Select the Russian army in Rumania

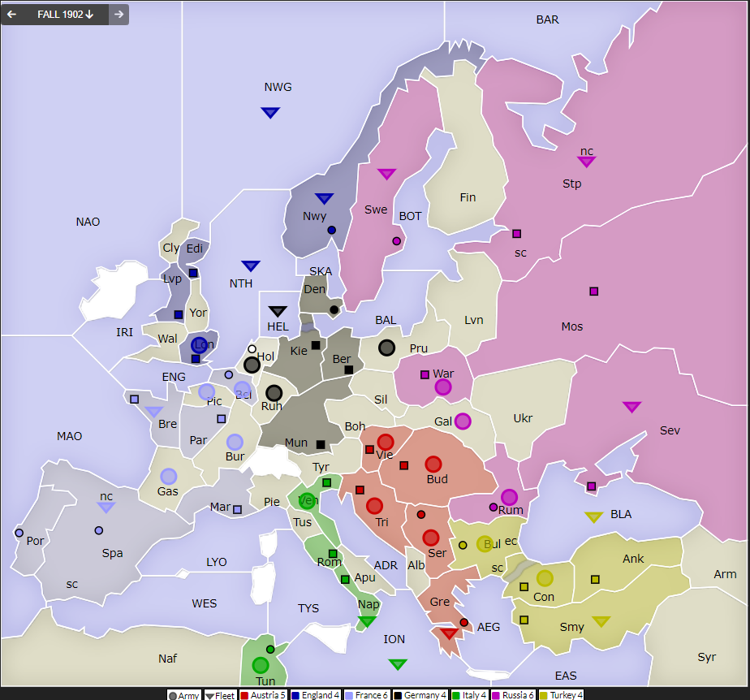509,497
